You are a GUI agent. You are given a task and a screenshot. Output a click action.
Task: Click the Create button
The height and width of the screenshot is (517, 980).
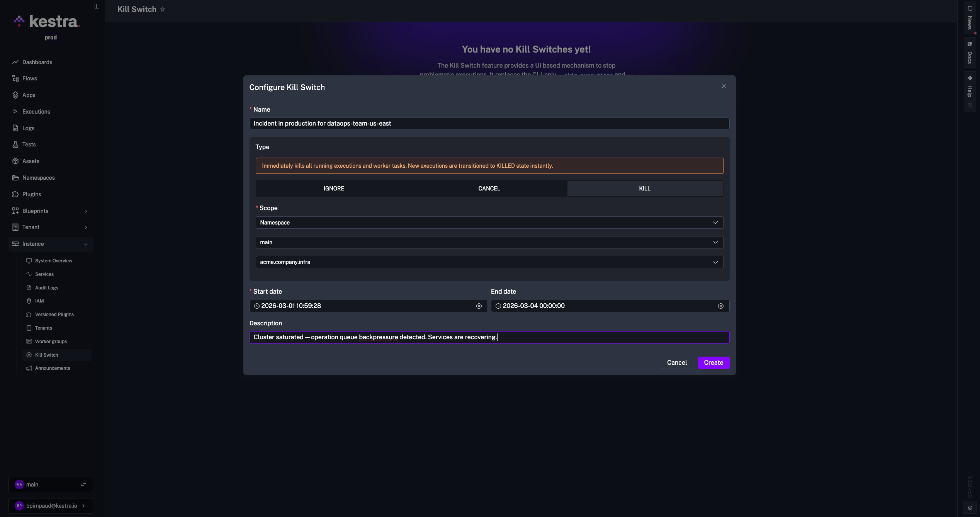point(713,362)
